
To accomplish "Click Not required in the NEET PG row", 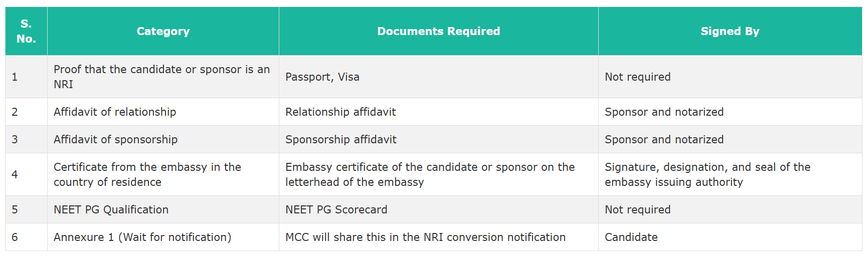I will [637, 209].
